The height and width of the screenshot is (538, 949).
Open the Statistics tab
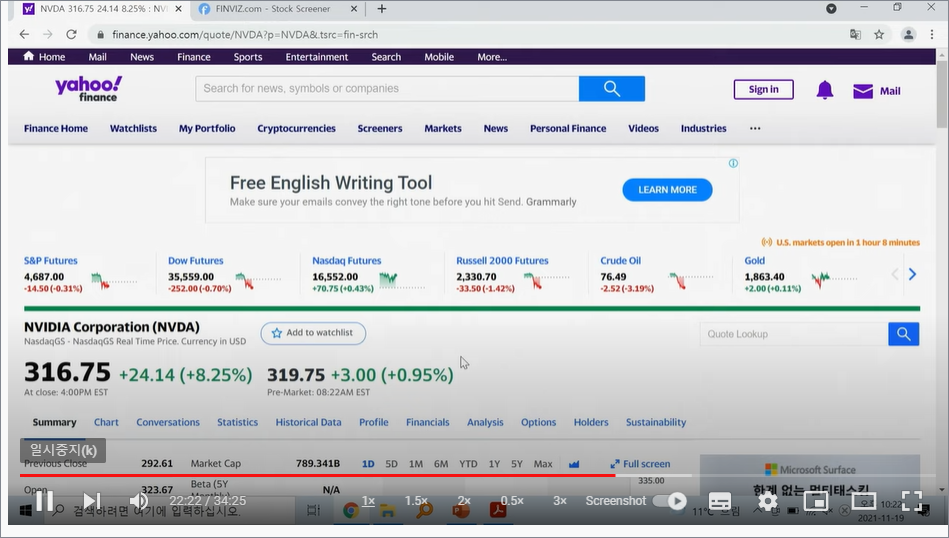237,422
